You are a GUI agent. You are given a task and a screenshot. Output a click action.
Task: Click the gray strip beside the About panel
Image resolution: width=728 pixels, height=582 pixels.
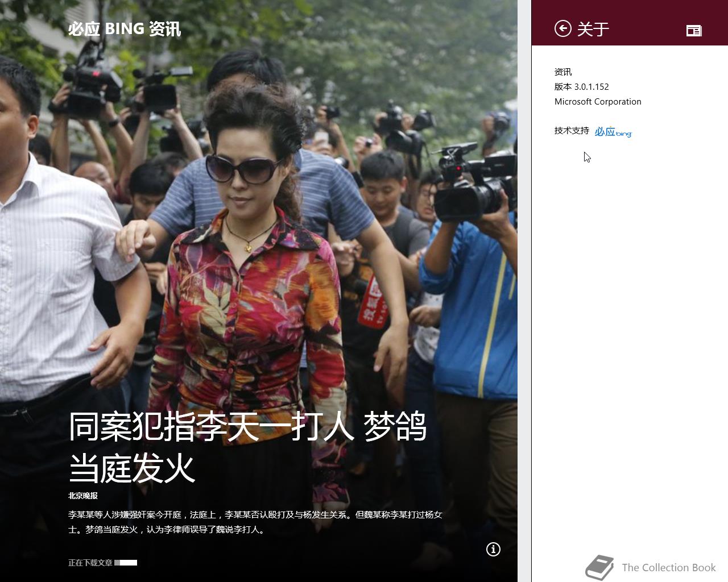click(x=524, y=291)
